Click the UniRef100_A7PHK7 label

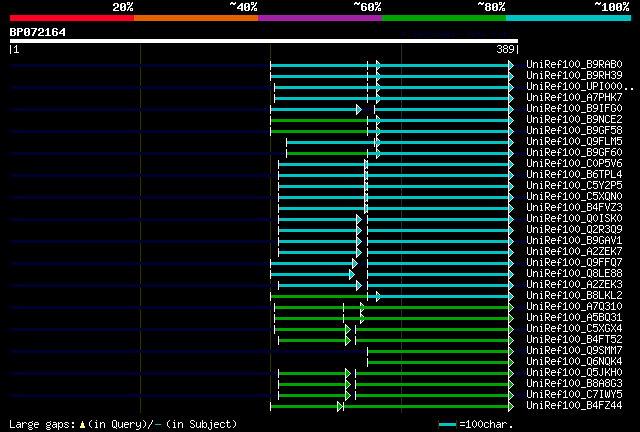(x=574, y=97)
